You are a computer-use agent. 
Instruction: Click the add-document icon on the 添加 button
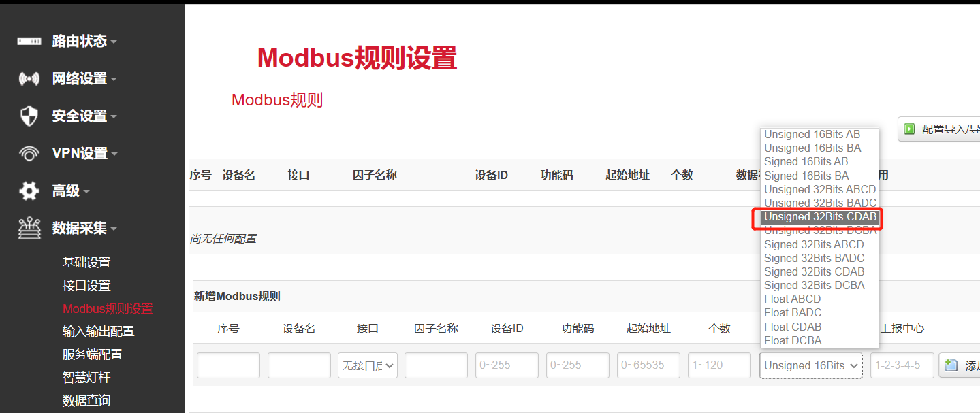(950, 365)
